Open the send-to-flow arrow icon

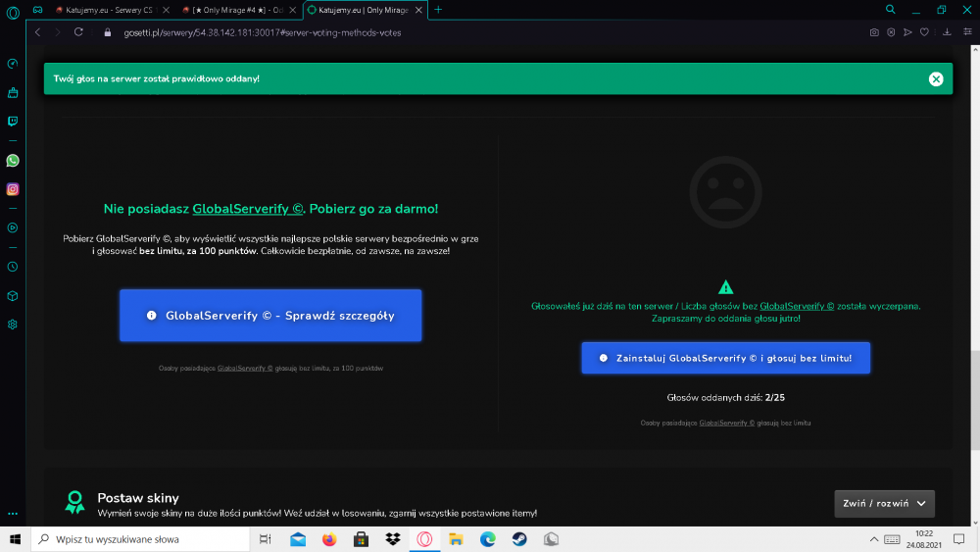[907, 32]
